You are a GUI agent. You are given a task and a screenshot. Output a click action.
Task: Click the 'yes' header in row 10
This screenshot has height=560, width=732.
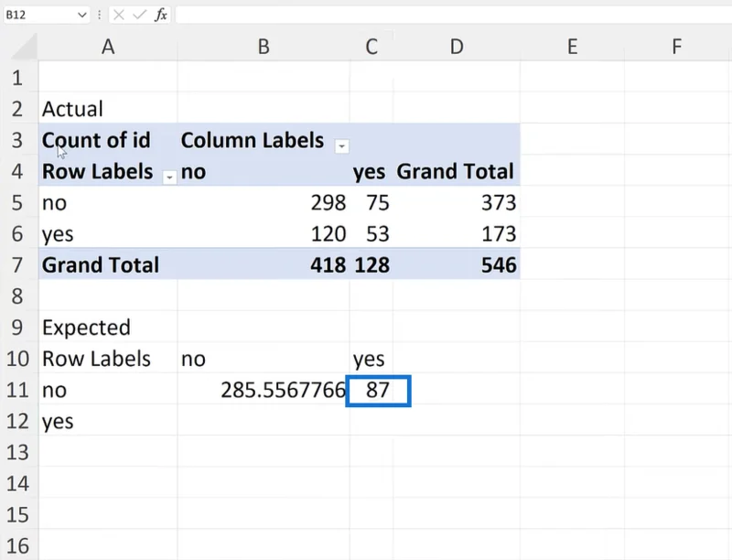(x=369, y=360)
